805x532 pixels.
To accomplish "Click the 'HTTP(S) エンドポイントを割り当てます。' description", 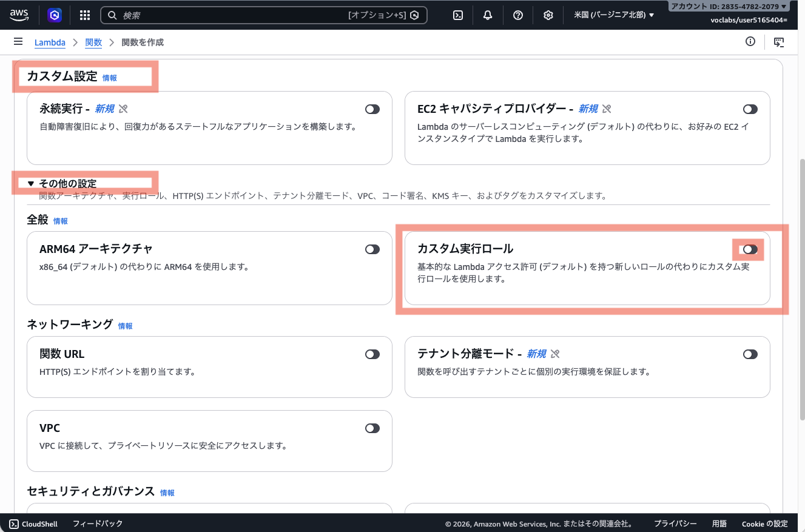I will pyautogui.click(x=117, y=372).
